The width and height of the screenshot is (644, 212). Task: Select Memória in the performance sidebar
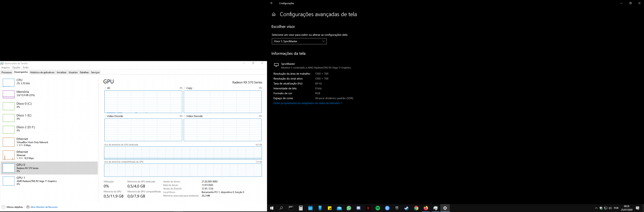[49, 94]
